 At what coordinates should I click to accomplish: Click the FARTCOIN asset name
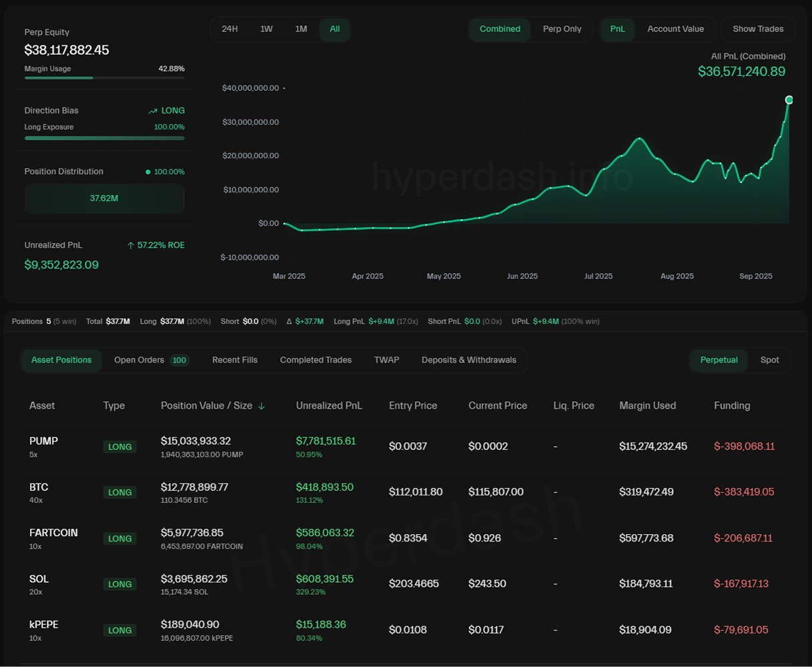53,533
